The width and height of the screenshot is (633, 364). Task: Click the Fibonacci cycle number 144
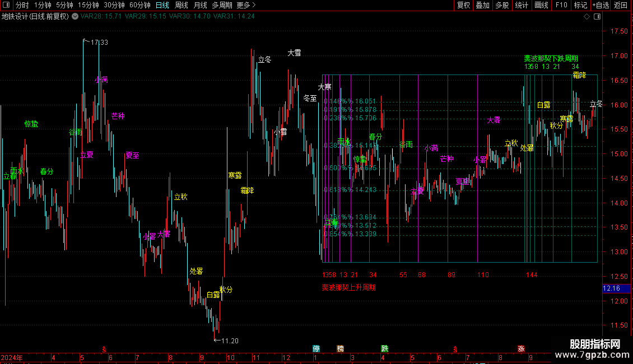532,275
